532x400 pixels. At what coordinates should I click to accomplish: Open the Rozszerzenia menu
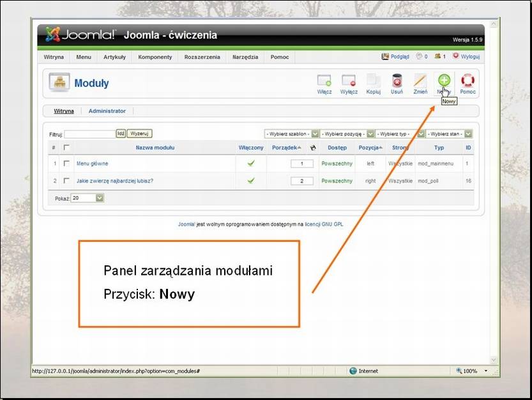click(202, 57)
